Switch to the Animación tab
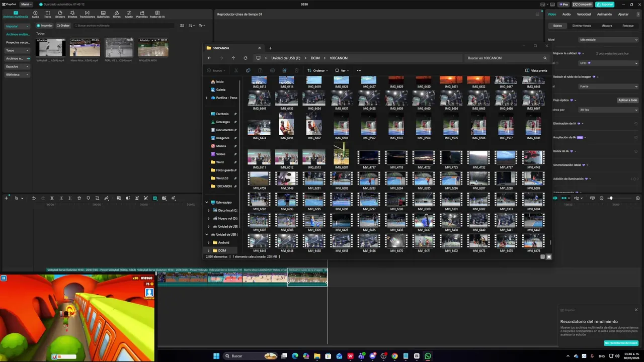Image resolution: width=644 pixels, height=362 pixels. (x=604, y=14)
